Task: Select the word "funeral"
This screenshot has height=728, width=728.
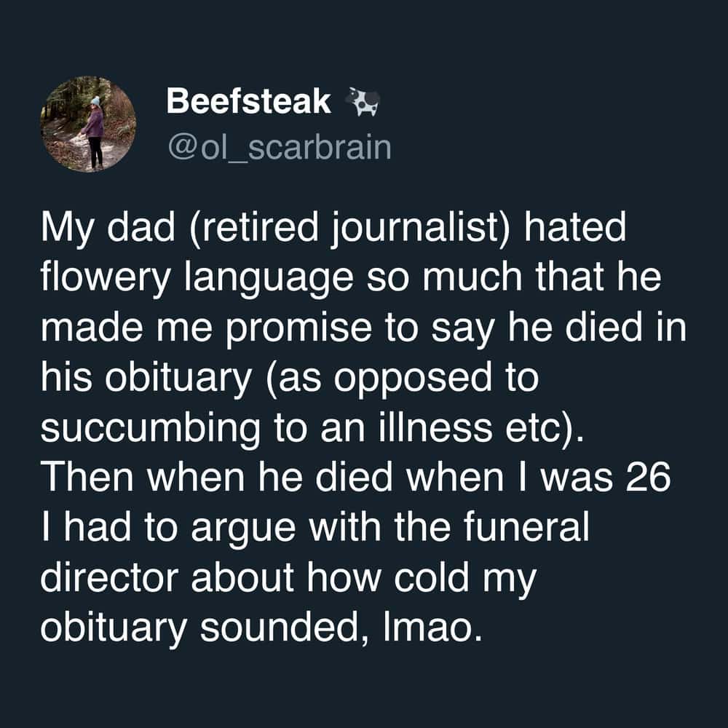Action: click(522, 529)
